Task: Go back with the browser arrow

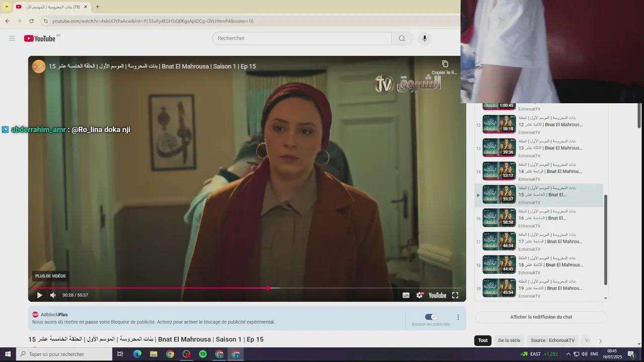Action: point(7,21)
